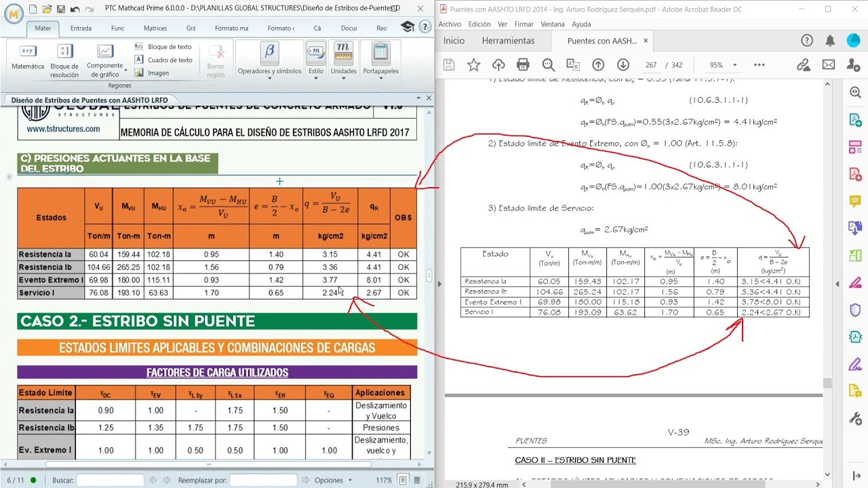Image resolution: width=868 pixels, height=488 pixels.
Task: Open Acrobat help question mark
Action: pyautogui.click(x=807, y=41)
